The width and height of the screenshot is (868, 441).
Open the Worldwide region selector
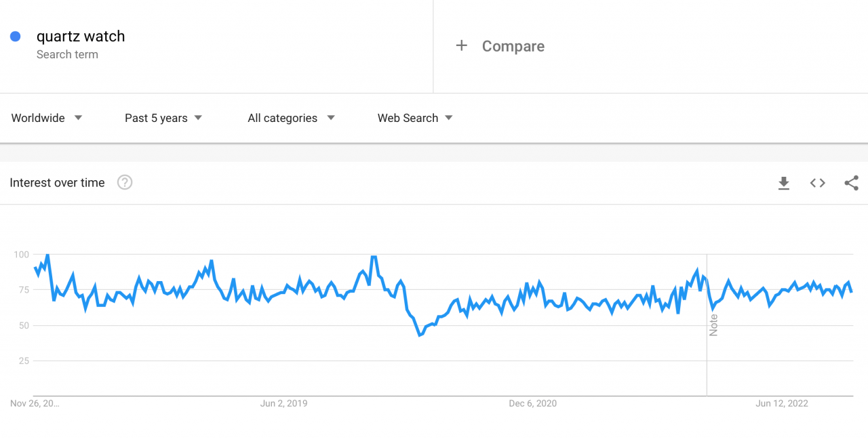pos(37,118)
